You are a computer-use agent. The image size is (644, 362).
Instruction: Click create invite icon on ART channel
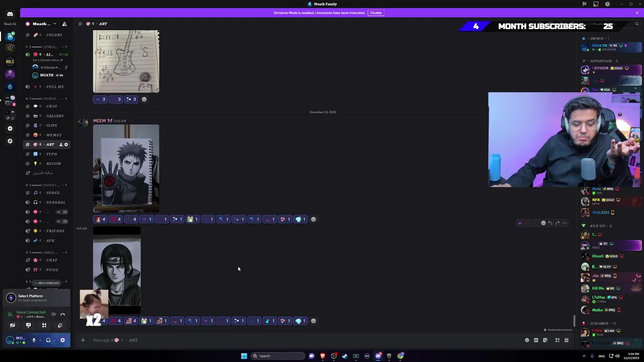pyautogui.click(x=61, y=144)
